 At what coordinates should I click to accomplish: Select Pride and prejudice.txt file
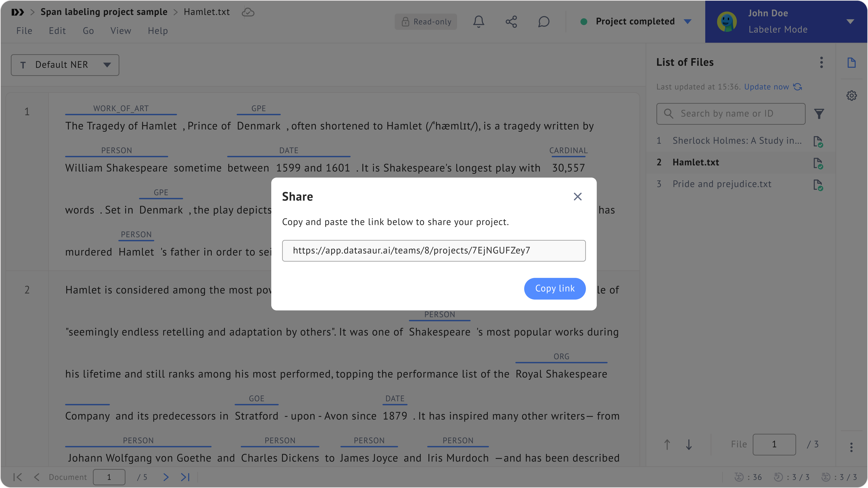(722, 184)
